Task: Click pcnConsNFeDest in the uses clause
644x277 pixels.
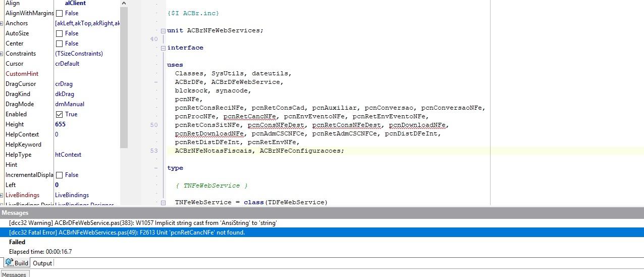Action: [276, 125]
